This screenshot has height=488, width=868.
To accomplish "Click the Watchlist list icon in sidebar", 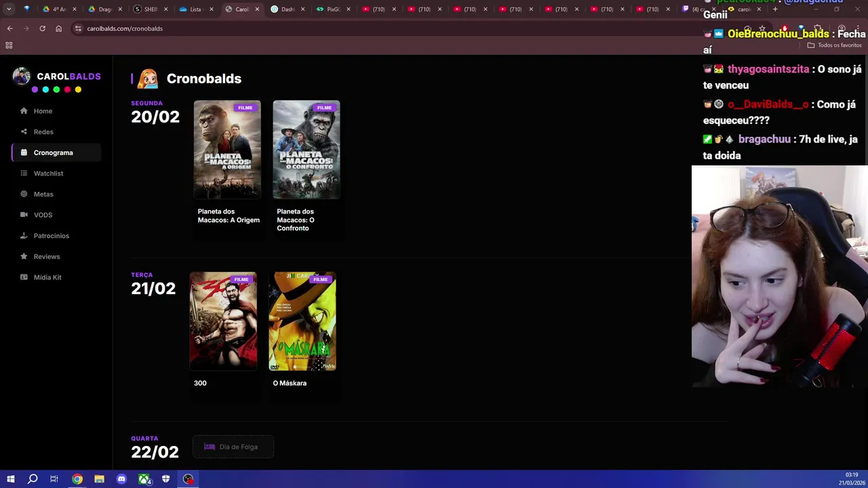I will pos(24,174).
